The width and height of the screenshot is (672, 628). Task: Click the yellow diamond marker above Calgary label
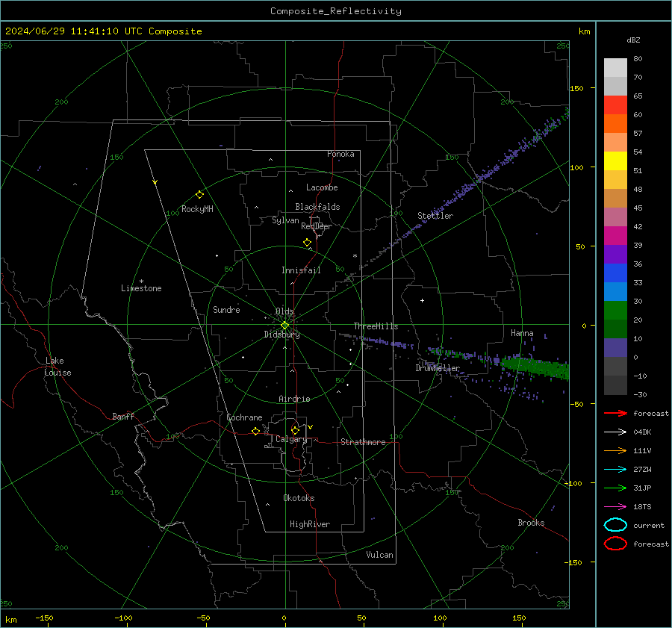tap(295, 430)
